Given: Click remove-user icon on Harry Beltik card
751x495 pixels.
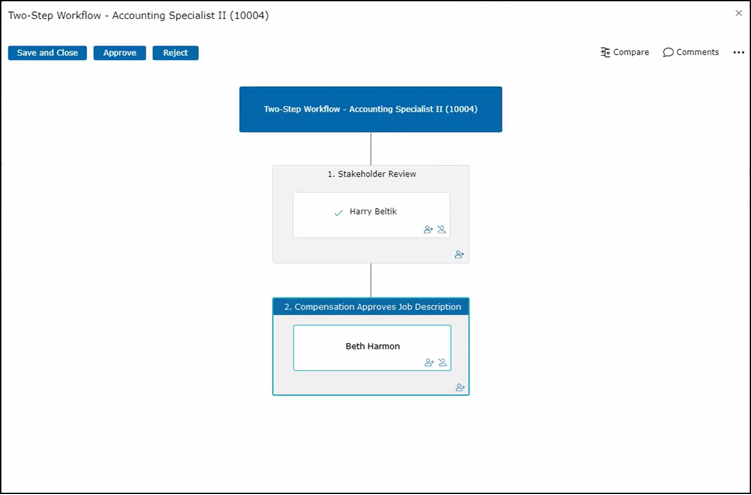Looking at the screenshot, I should [441, 229].
